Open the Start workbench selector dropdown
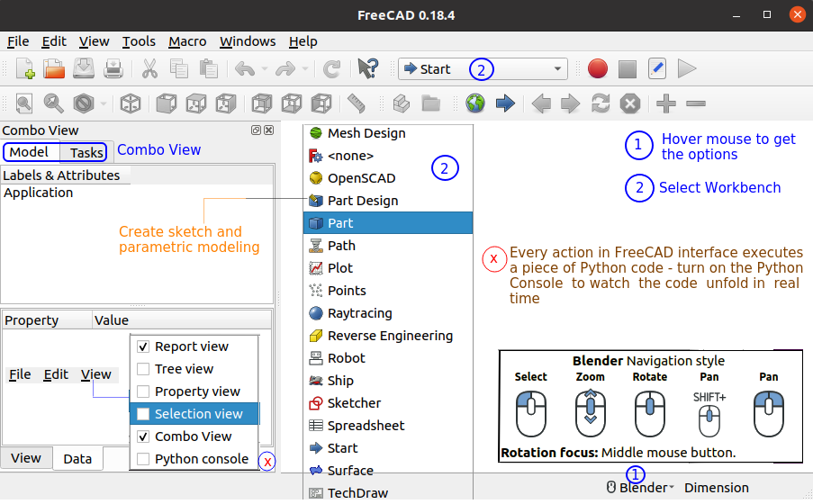This screenshot has height=504, width=813. 483,69
